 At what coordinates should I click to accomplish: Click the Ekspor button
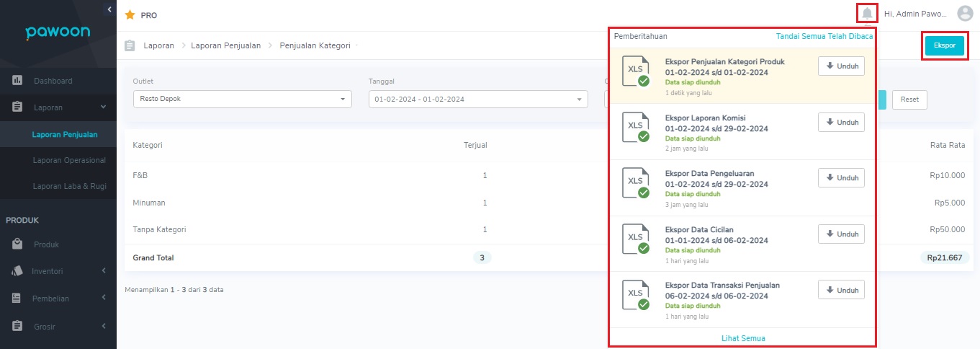[x=944, y=45]
